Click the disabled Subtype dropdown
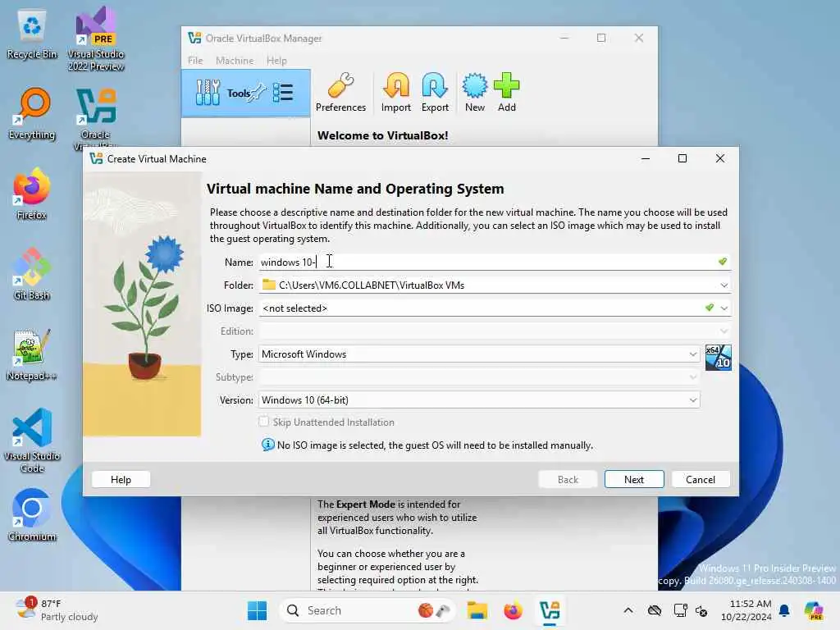This screenshot has height=630, width=840. pos(479,377)
